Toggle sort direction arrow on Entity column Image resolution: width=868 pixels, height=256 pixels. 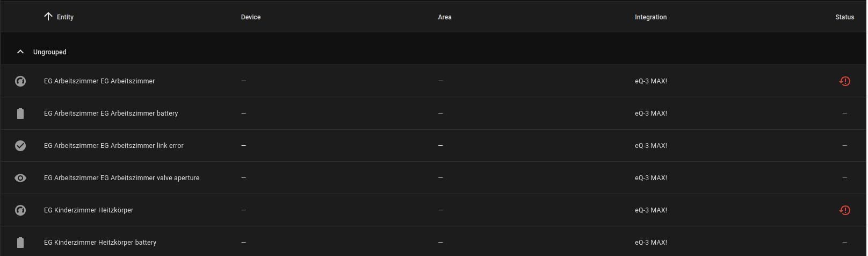pyautogui.click(x=48, y=17)
